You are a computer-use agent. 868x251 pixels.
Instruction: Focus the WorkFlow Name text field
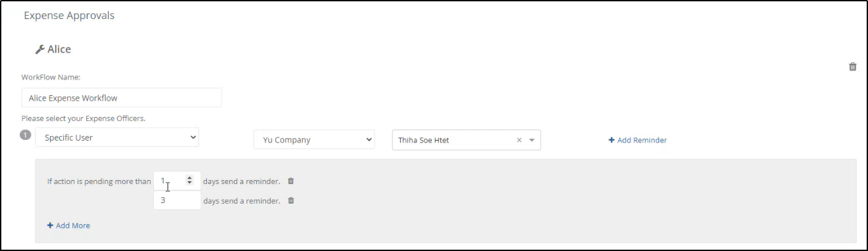pos(122,98)
